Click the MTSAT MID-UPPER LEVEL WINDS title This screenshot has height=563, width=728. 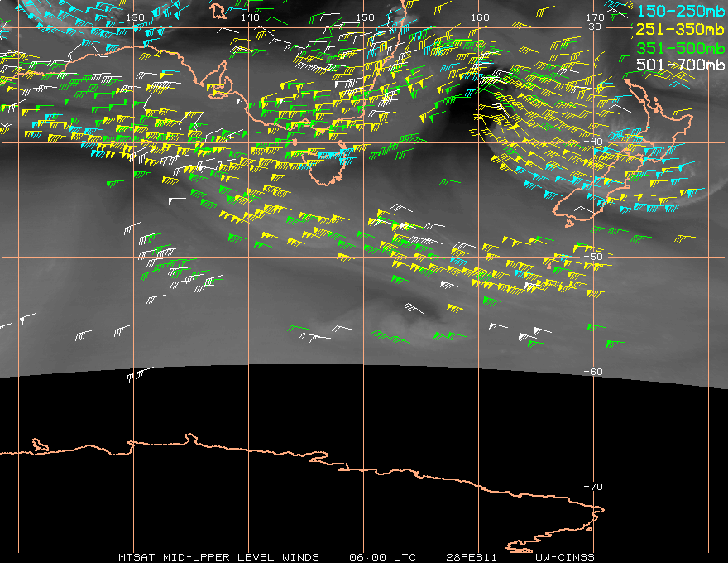pyautogui.click(x=218, y=557)
